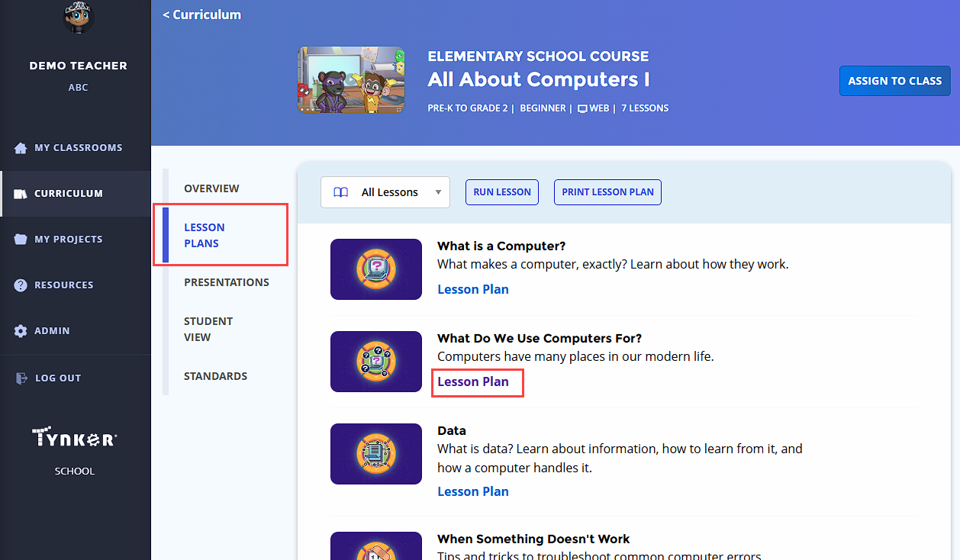Click the All About Computers I course thumbnail
Image resolution: width=960 pixels, height=560 pixels.
pyautogui.click(x=351, y=80)
